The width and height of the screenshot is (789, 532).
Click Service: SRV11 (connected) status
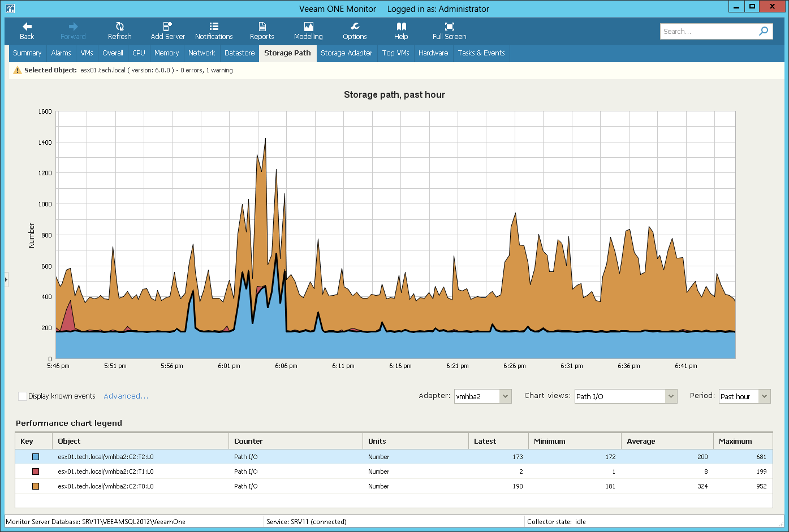point(307,522)
